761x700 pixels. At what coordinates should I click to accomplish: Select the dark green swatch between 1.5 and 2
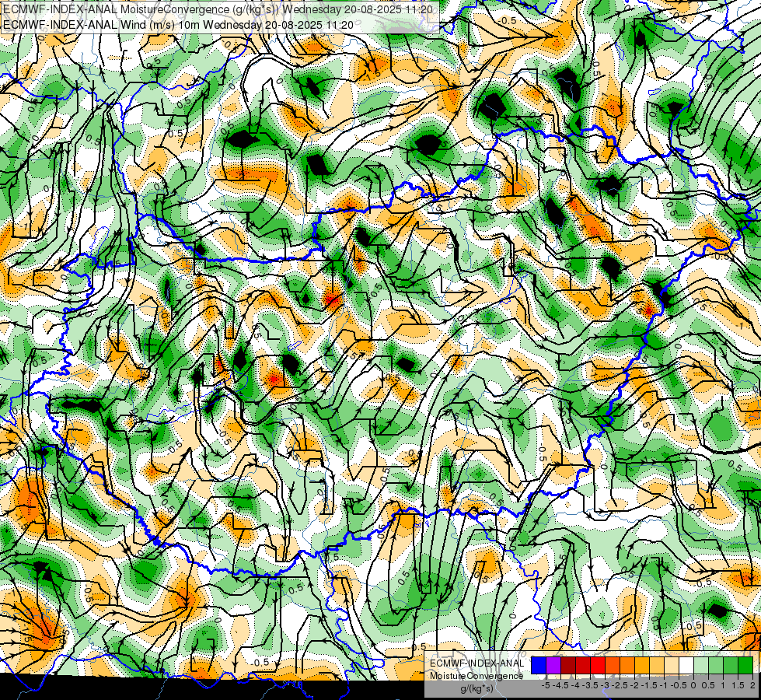tap(745, 666)
